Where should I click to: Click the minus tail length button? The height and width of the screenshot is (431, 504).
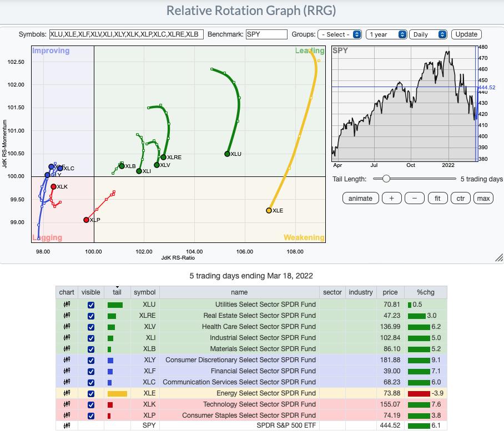point(414,198)
